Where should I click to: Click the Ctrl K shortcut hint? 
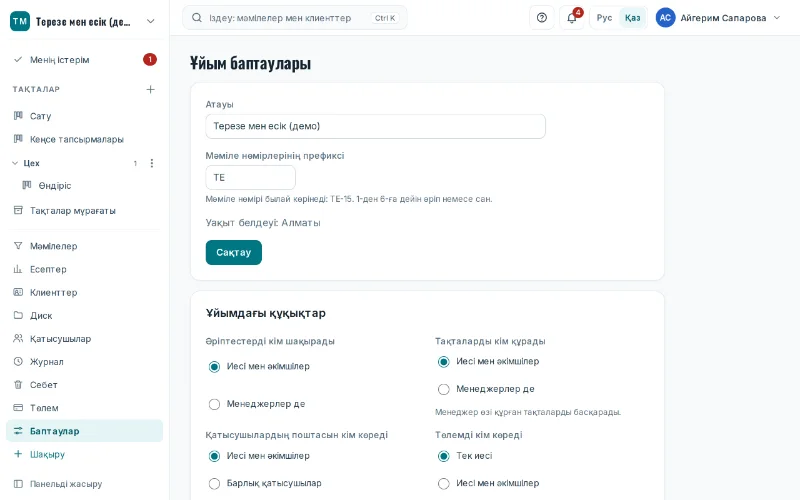coord(385,18)
